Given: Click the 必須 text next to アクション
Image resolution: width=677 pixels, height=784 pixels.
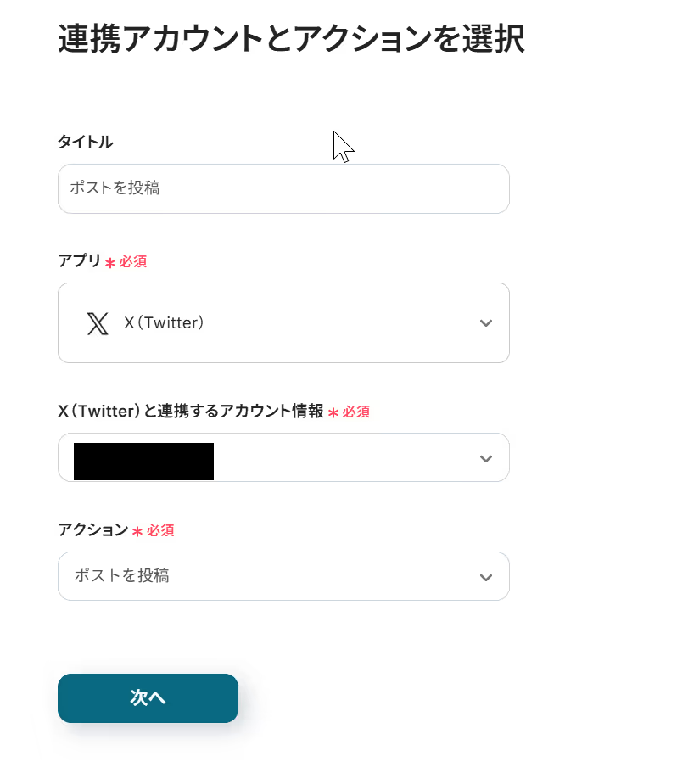Looking at the screenshot, I should point(160,531).
